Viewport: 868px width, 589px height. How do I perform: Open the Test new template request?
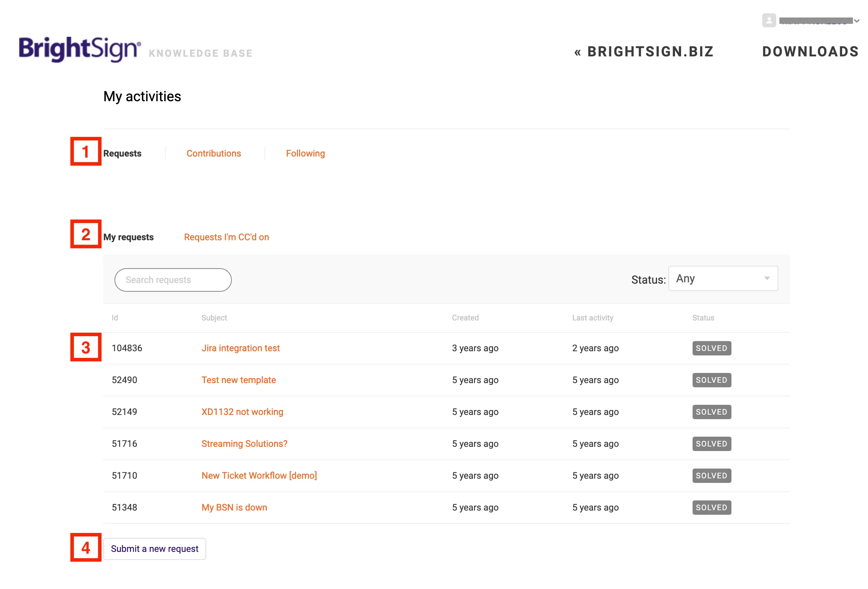click(x=239, y=380)
